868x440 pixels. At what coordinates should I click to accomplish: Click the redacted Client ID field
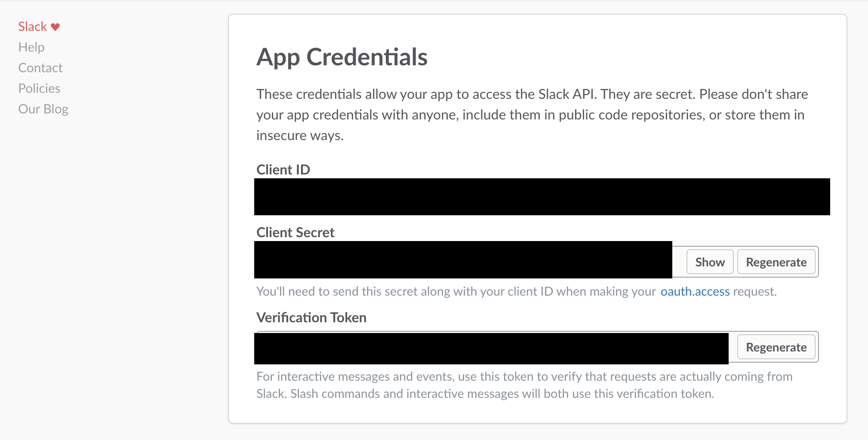[x=542, y=197]
